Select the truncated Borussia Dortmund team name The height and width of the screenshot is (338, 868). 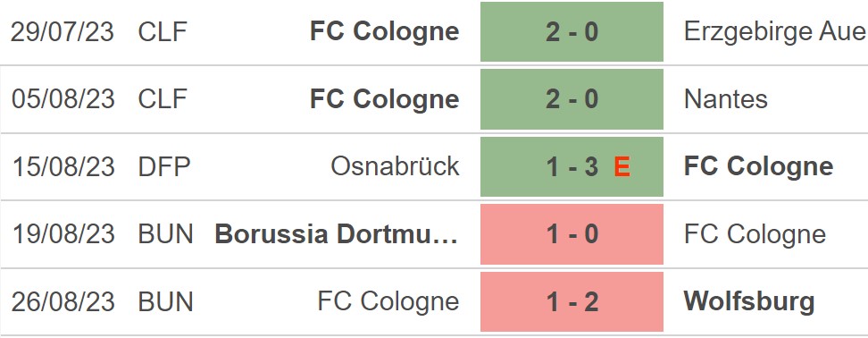point(337,234)
